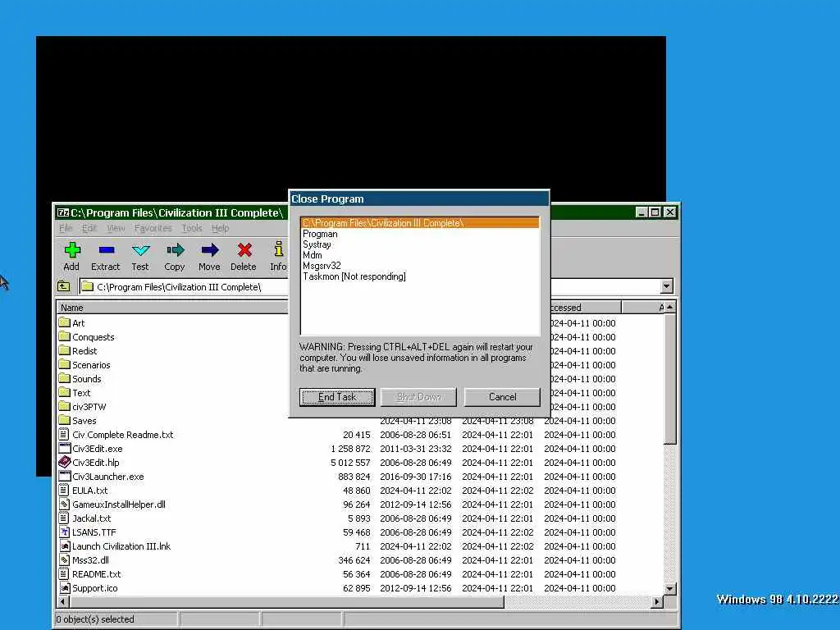Click the Extract toolbar icon
Screen dimensions: 840x630
(x=106, y=250)
